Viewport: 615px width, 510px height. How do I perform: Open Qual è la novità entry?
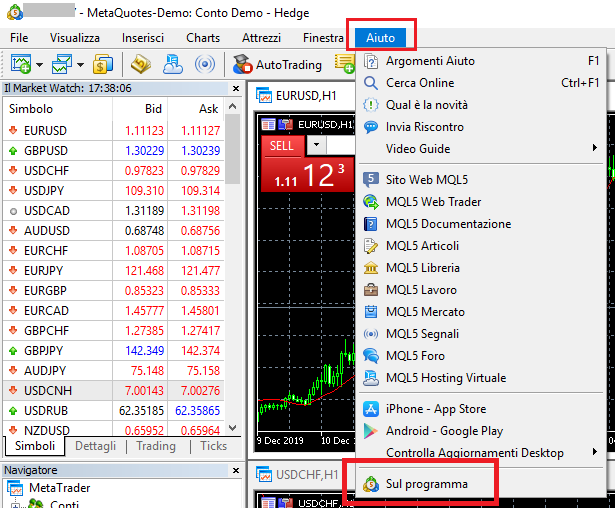(x=481, y=105)
